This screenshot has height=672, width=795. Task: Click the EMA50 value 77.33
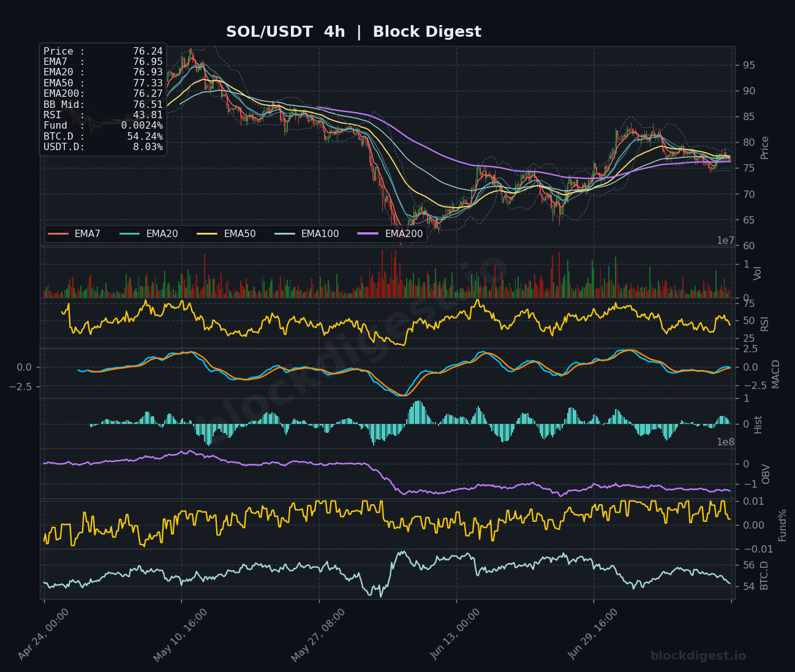tap(148, 83)
